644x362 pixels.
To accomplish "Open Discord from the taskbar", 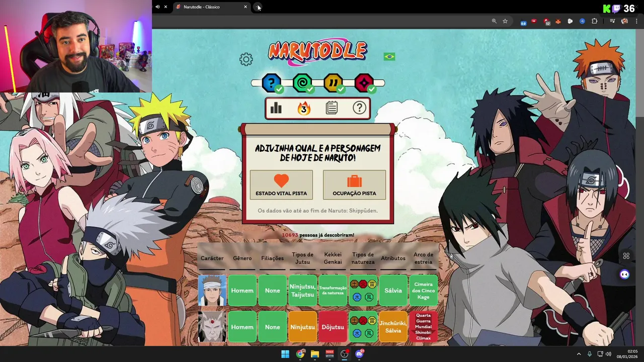I will click(x=359, y=354).
